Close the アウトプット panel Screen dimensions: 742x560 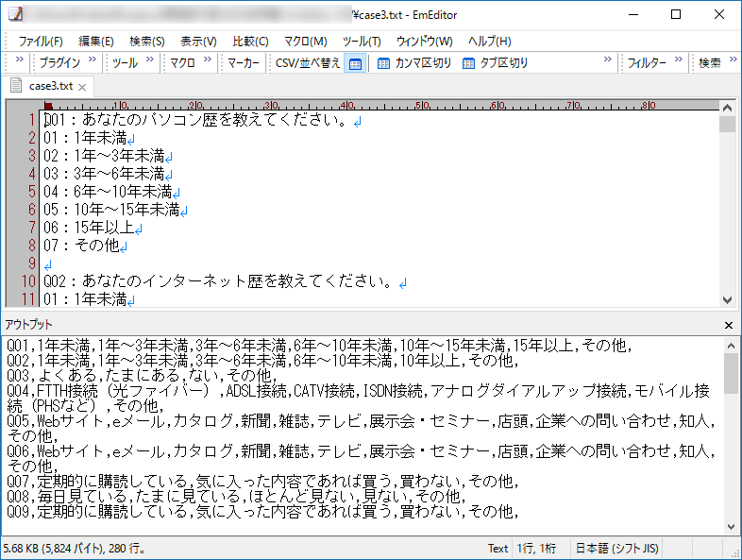click(x=729, y=325)
